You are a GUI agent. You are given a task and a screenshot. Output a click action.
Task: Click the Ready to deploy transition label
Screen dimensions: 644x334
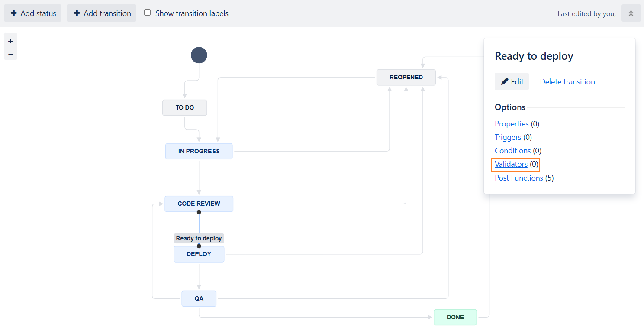(199, 238)
